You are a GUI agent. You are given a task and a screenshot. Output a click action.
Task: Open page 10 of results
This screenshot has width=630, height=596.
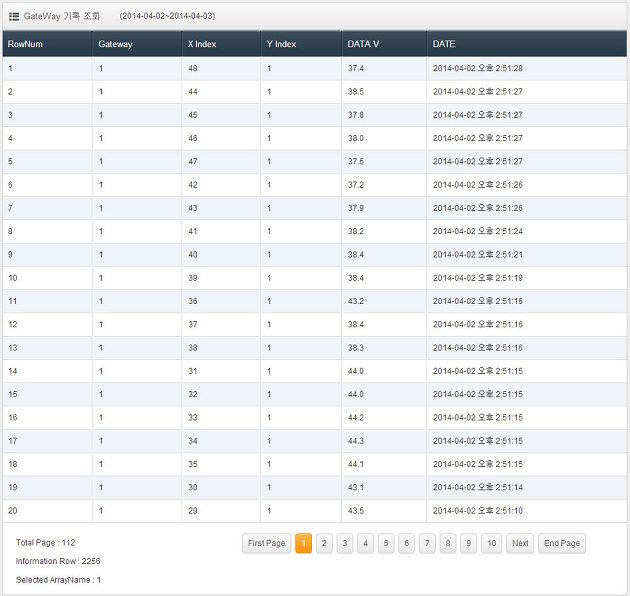coord(491,543)
